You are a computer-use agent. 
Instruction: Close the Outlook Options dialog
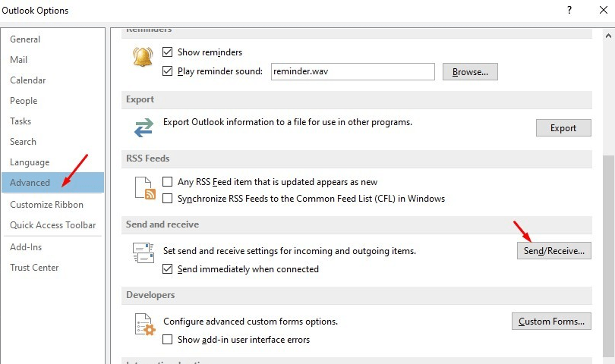click(x=604, y=10)
